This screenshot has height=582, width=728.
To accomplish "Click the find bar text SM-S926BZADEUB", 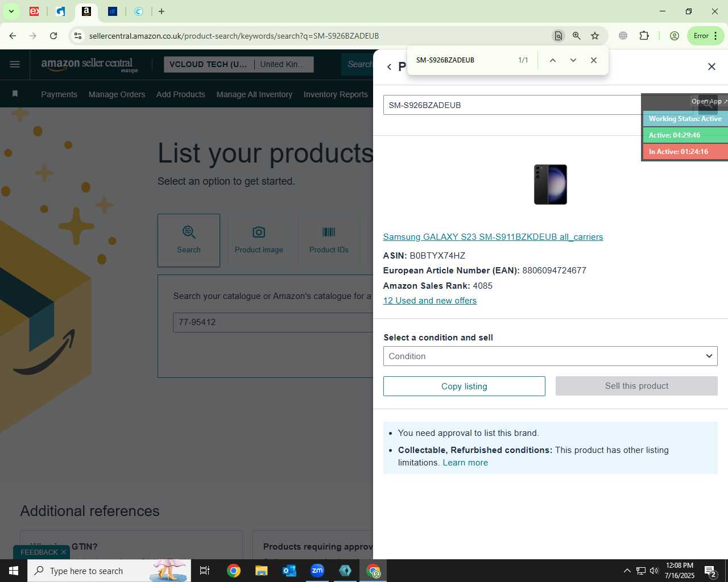I will pyautogui.click(x=445, y=60).
